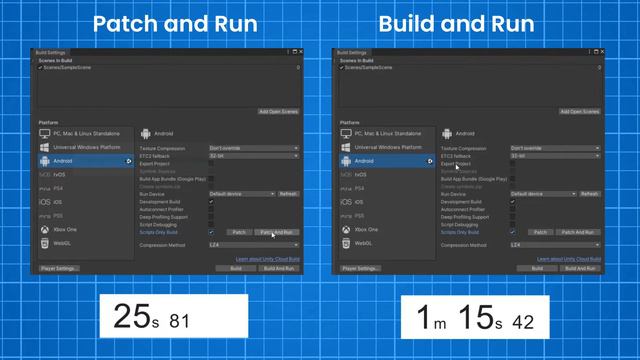The width and height of the screenshot is (640, 360).
Task: Open Texture Compression dropdown in left window
Action: click(x=253, y=148)
